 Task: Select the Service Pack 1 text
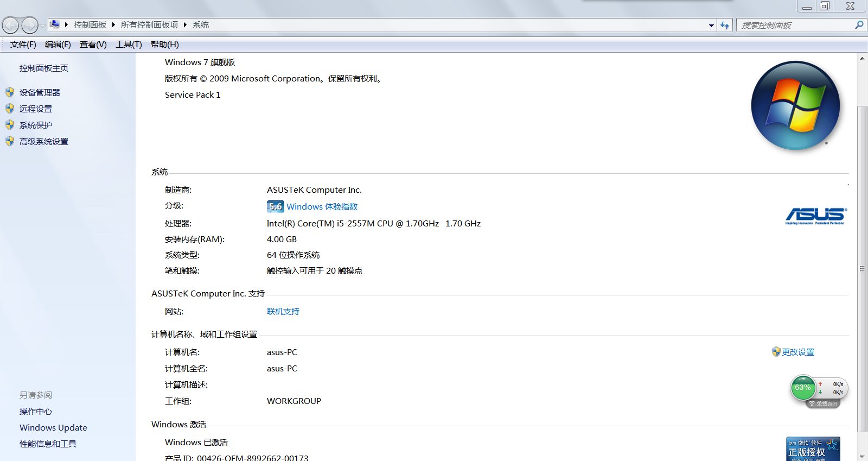[x=193, y=95]
